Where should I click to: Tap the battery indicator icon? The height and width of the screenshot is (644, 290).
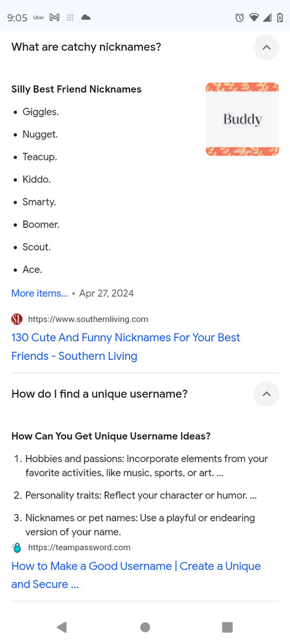(280, 17)
